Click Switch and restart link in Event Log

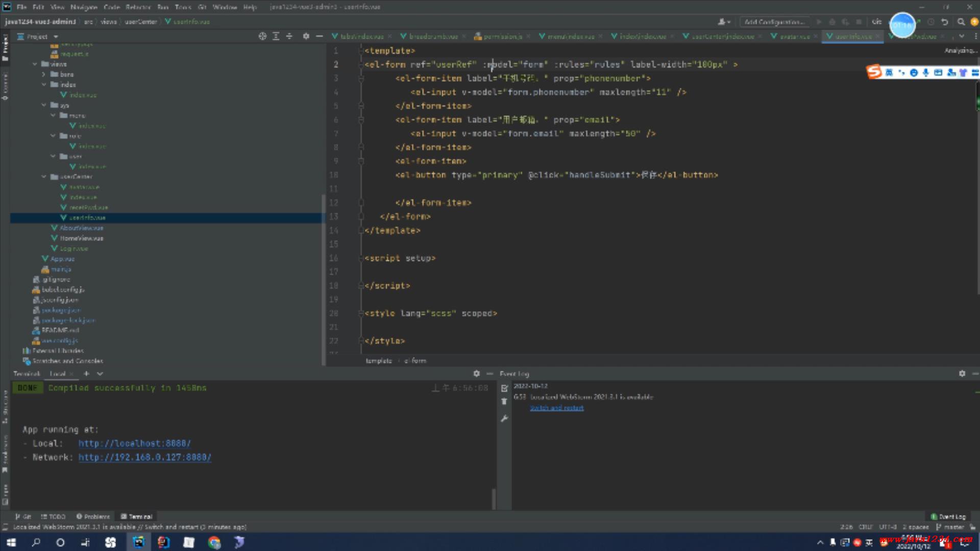556,408
